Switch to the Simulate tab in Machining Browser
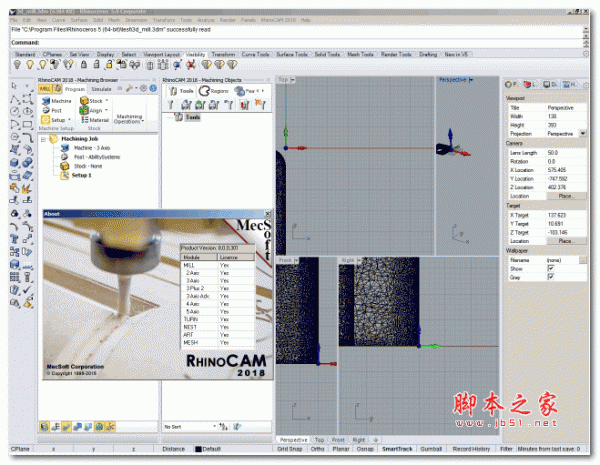600x465 pixels. [x=101, y=89]
